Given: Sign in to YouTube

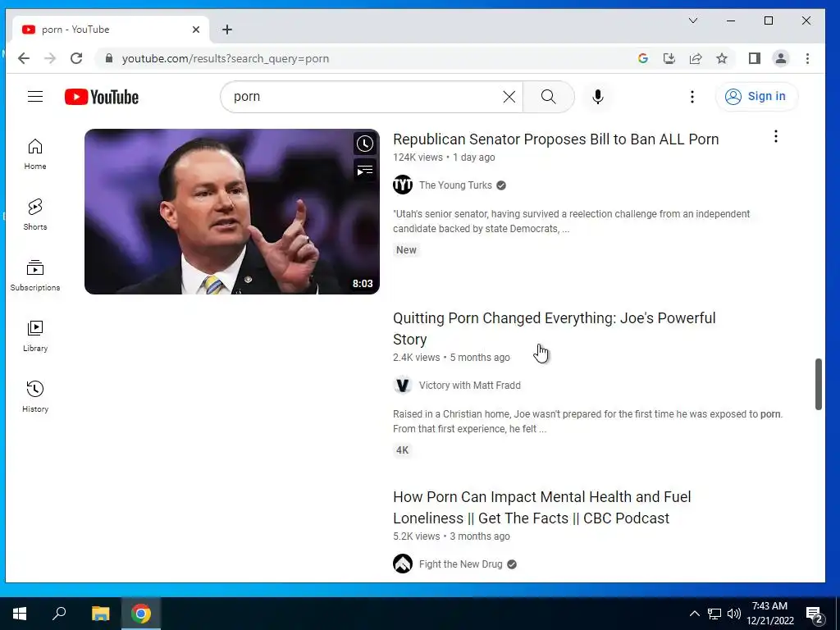Looking at the screenshot, I should [756, 97].
